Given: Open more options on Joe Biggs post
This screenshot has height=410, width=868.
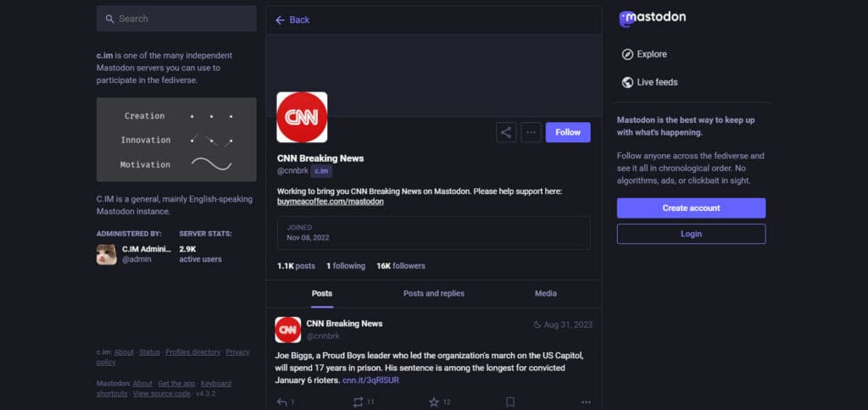Looking at the screenshot, I should [587, 402].
